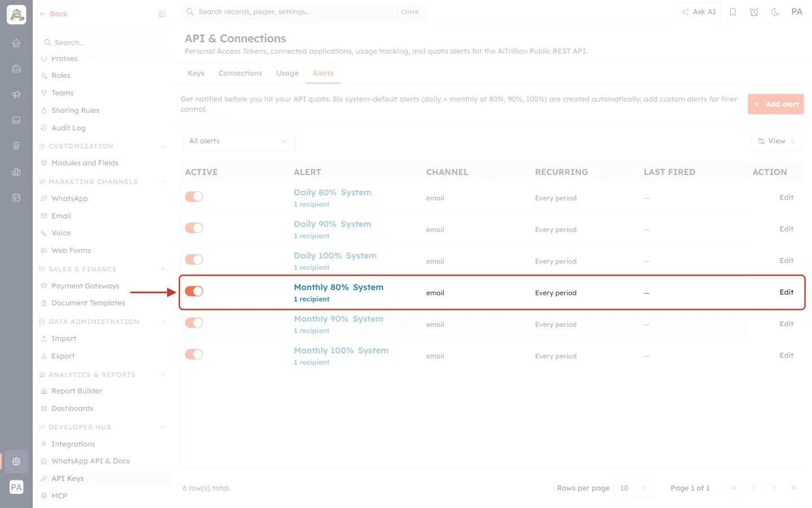Turn off the Monthly 80% System alert
The height and width of the screenshot is (508, 812).
[x=194, y=291]
